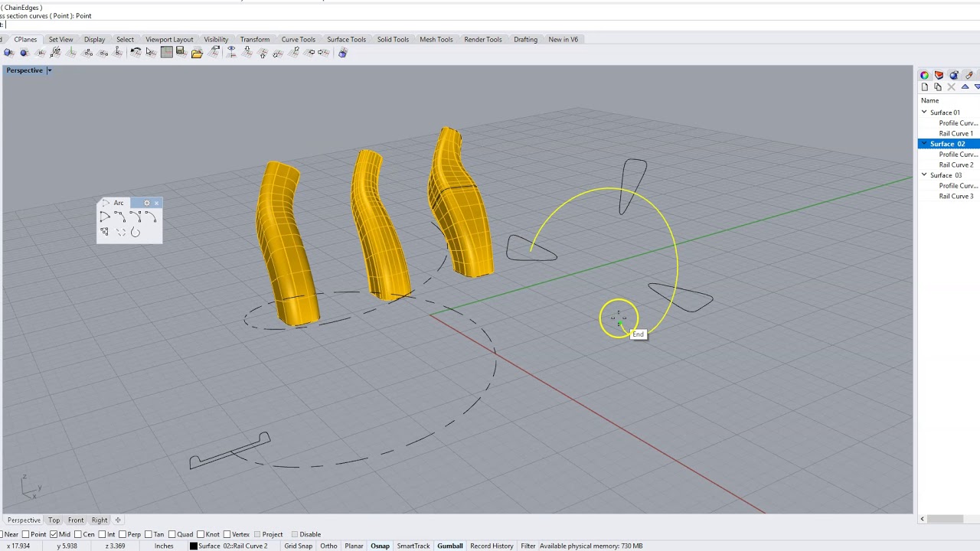980x551 pixels.
Task: Click the CPlane toolbar icon with mouse cursor
Action: pyautogui.click(x=151, y=52)
